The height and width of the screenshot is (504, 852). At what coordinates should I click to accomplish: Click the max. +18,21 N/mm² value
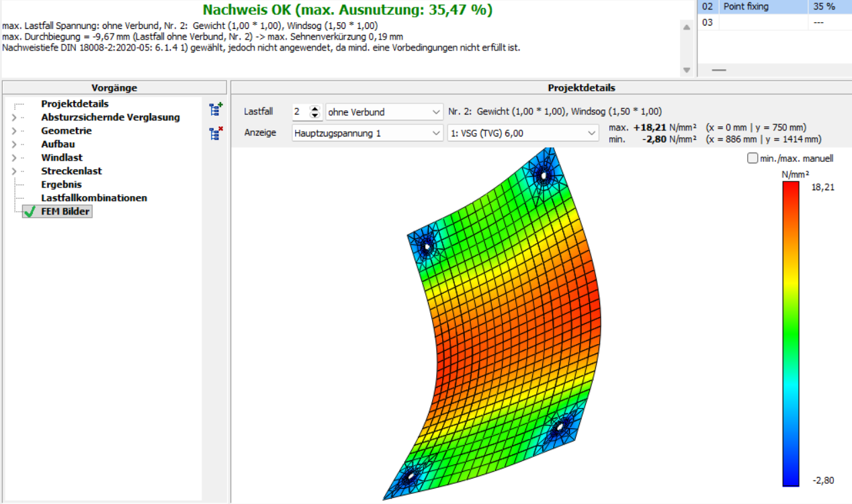664,127
